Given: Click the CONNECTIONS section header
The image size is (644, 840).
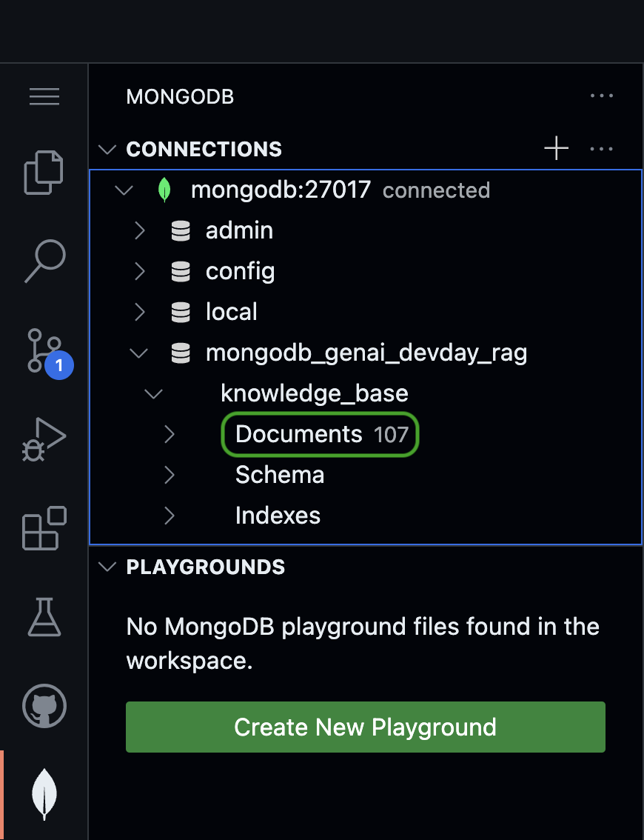Looking at the screenshot, I should (204, 150).
